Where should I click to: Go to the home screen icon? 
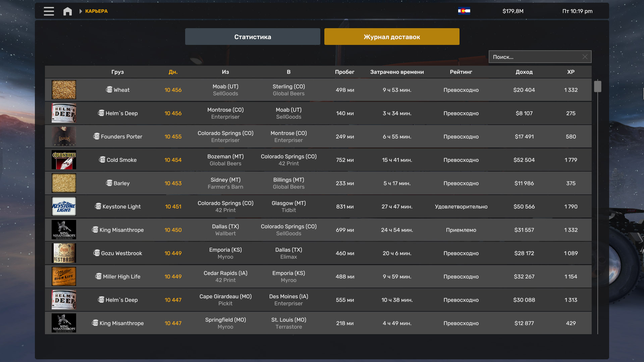click(x=67, y=11)
